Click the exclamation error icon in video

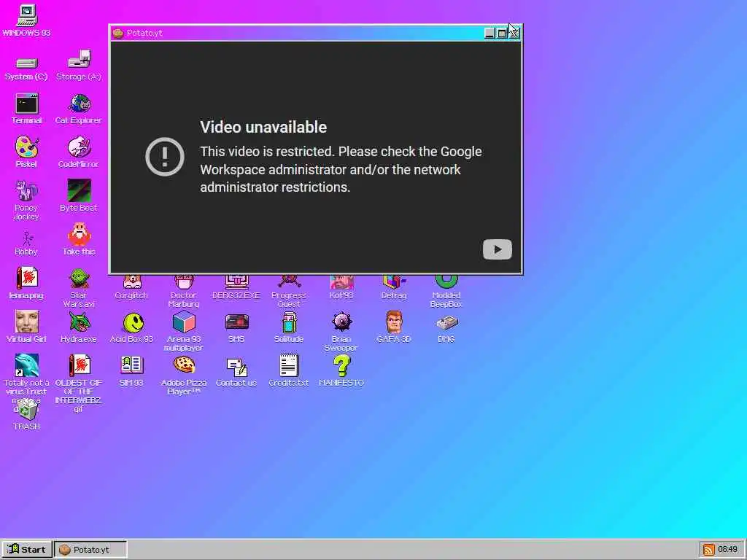coord(165,157)
